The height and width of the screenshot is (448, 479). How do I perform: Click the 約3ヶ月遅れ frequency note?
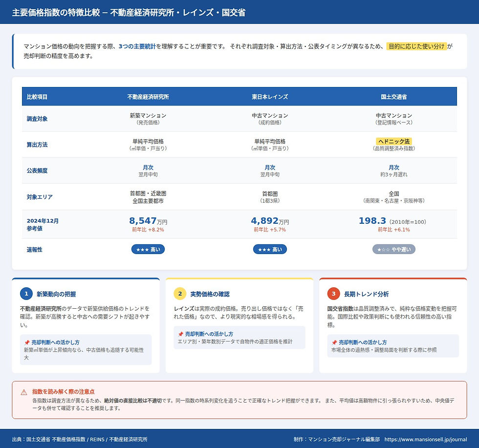point(394,174)
